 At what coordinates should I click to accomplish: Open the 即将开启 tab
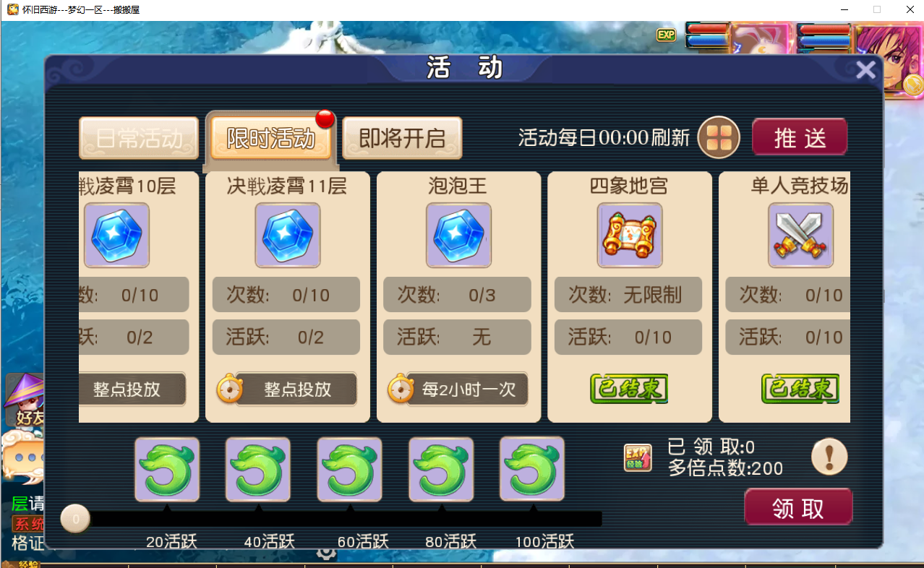point(402,138)
